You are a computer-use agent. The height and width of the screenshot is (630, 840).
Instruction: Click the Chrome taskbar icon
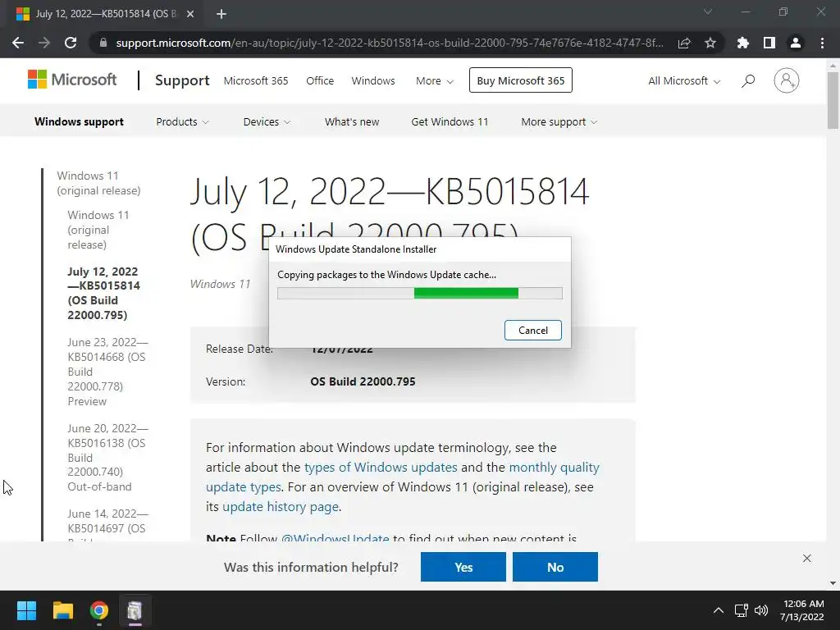tap(99, 610)
